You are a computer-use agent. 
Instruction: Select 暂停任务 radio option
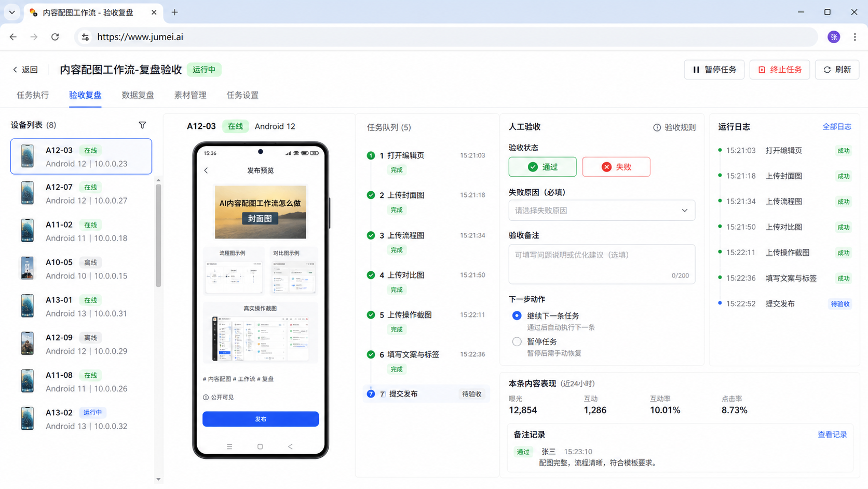coord(517,341)
